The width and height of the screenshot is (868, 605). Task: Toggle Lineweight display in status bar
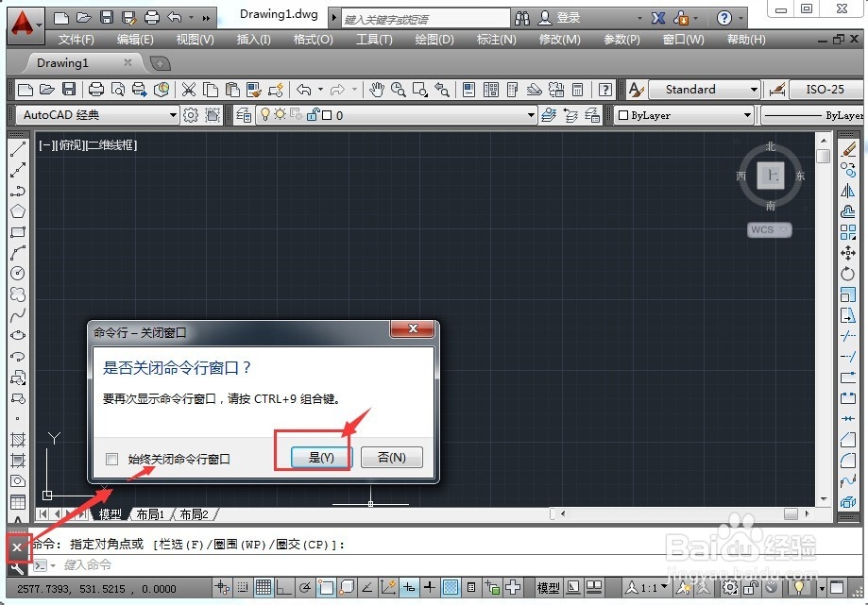(430, 588)
